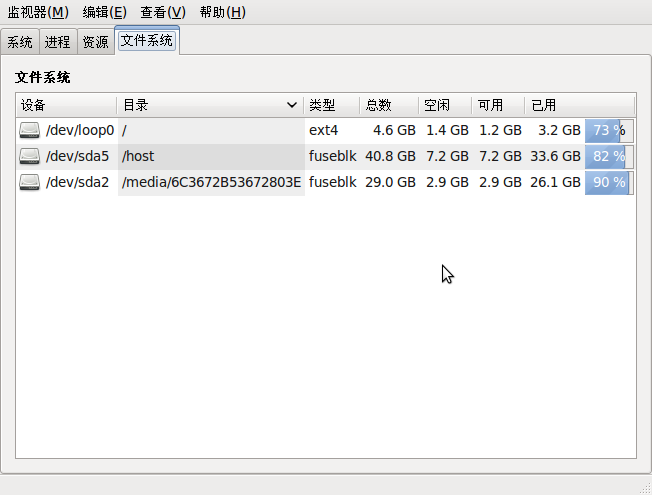Sort by the 空闲 column header
The image size is (652, 495).
point(445,105)
